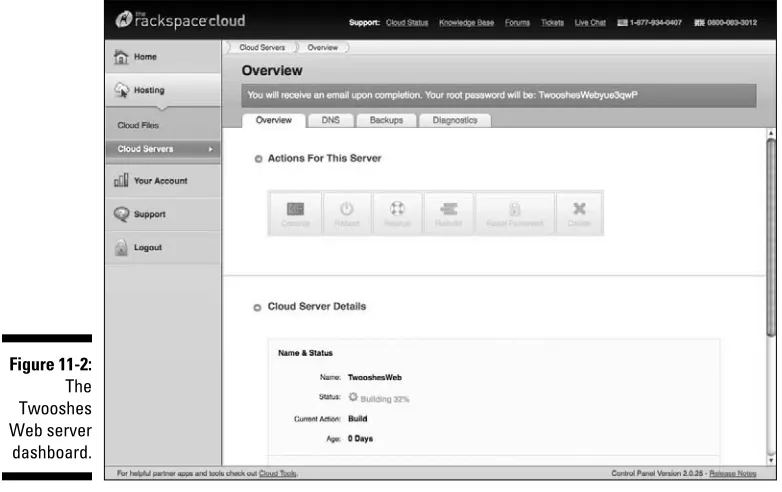This screenshot has width=782, height=492.
Task: Click the root password notification banner
Action: point(499,96)
